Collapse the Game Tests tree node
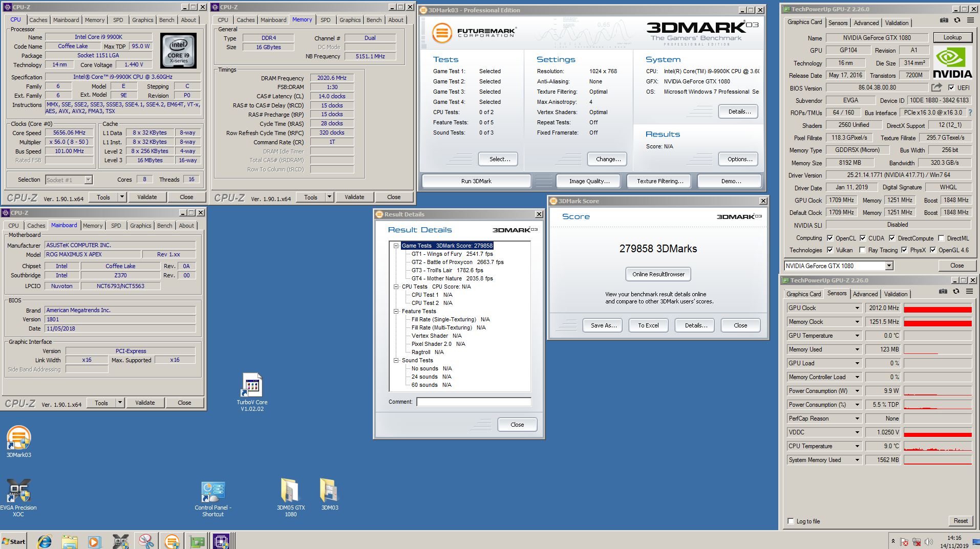This screenshot has width=980, height=549. 396,246
